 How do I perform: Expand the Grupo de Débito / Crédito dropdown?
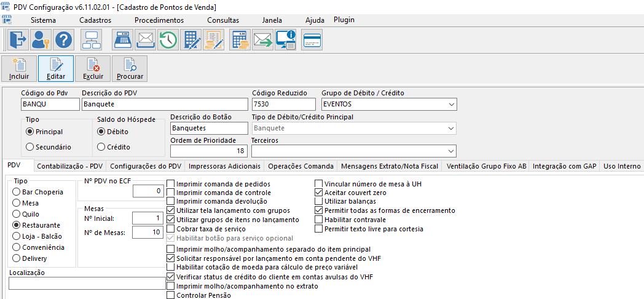[x=452, y=104]
